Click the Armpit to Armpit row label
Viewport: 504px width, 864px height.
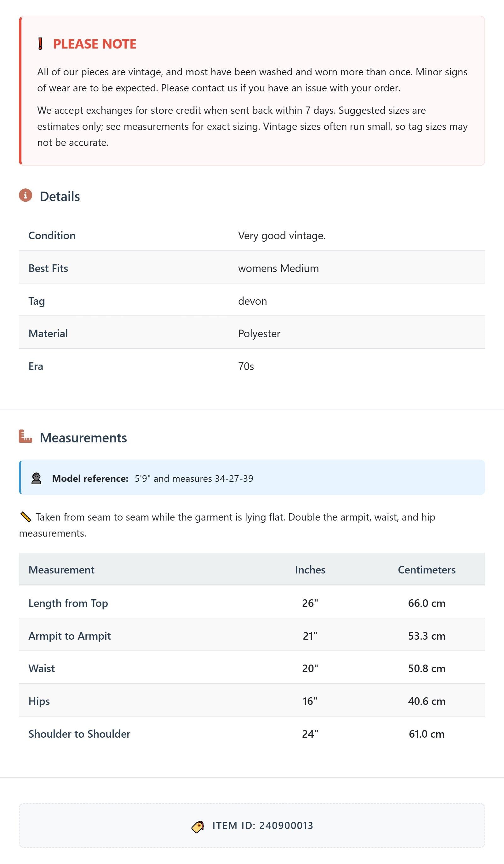pos(70,636)
